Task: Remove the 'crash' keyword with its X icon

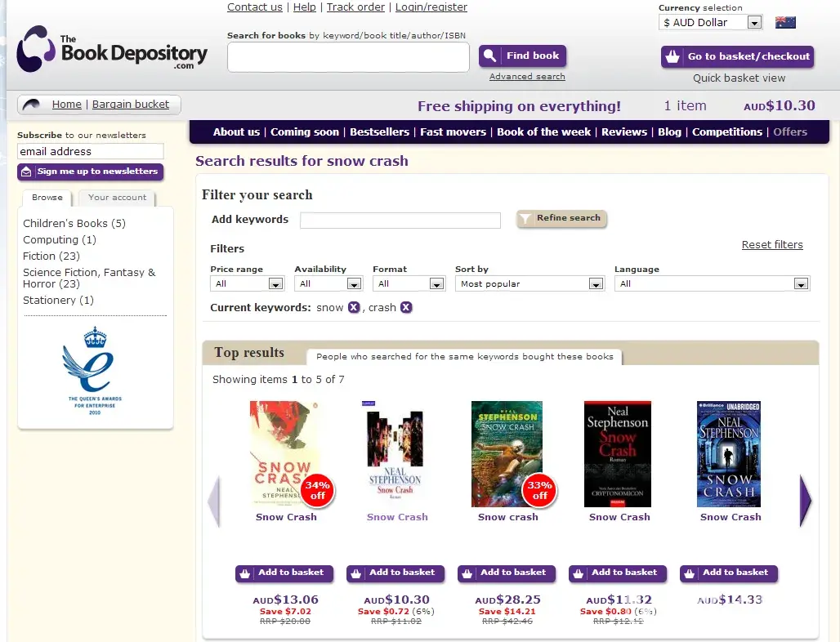Action: click(406, 307)
